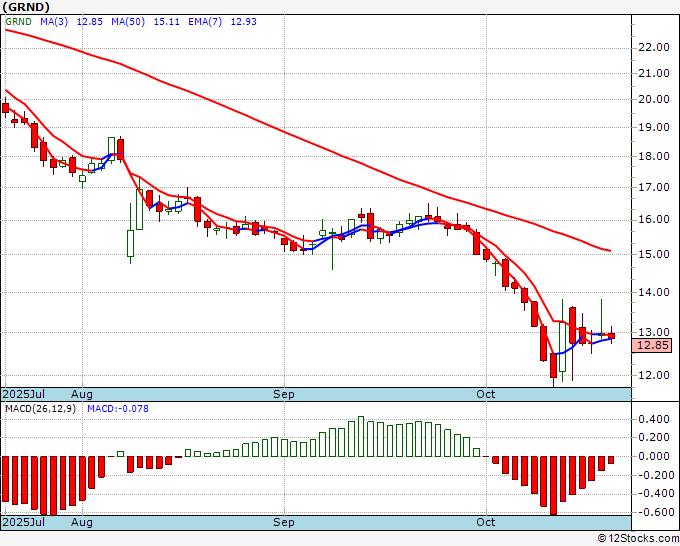
Task: Click the tallest green MACD histogram bar
Action: pyautogui.click(x=361, y=436)
